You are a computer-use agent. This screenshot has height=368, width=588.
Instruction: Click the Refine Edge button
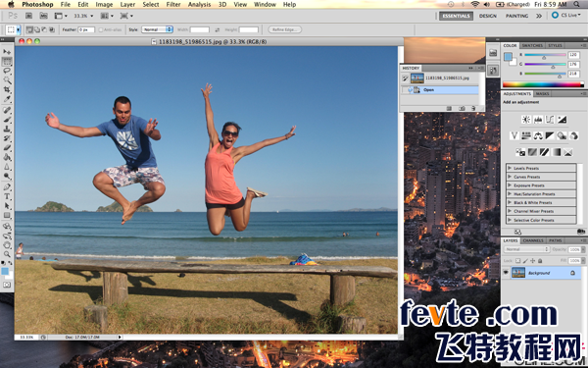click(x=284, y=29)
